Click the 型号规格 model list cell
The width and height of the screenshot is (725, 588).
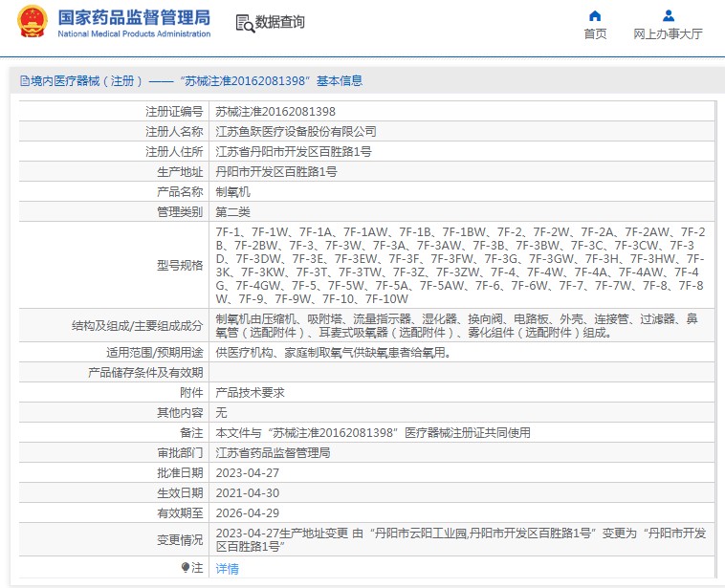[x=461, y=266]
